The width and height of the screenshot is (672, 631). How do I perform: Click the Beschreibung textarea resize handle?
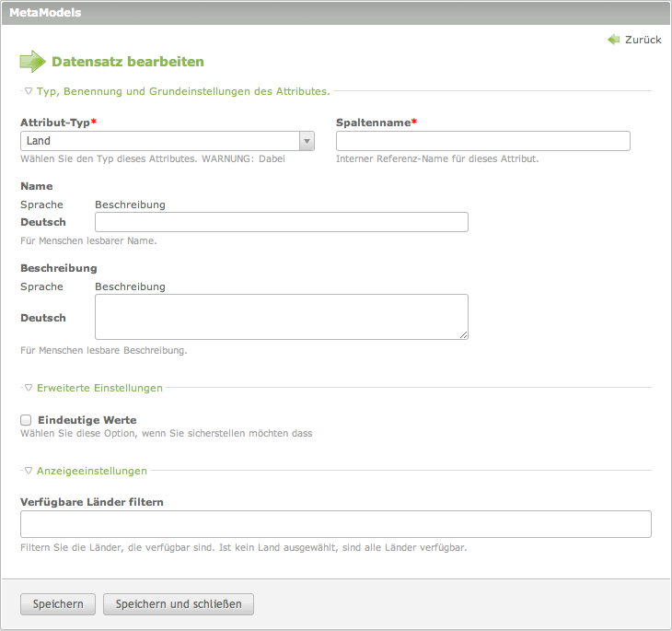pos(463,334)
